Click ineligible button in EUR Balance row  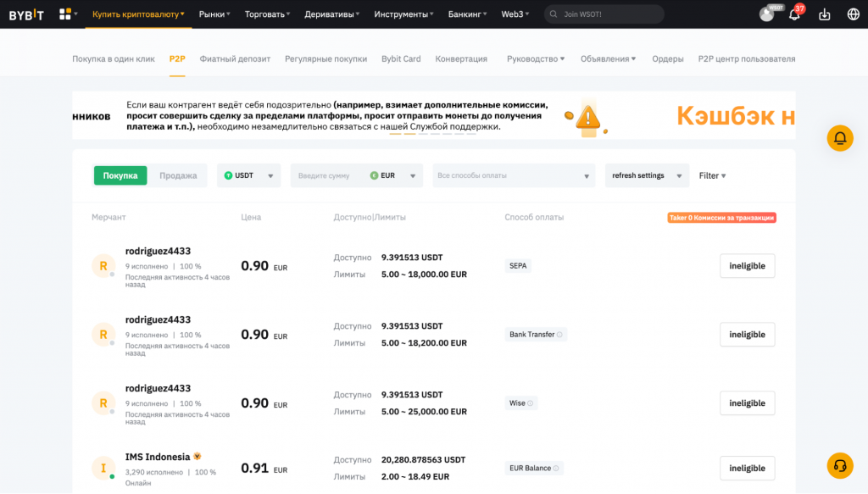tap(748, 468)
